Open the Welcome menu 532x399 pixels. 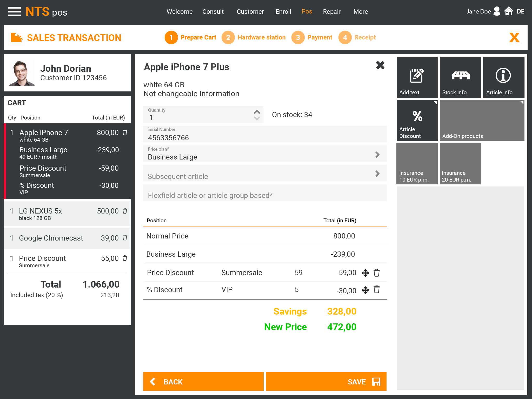179,12
